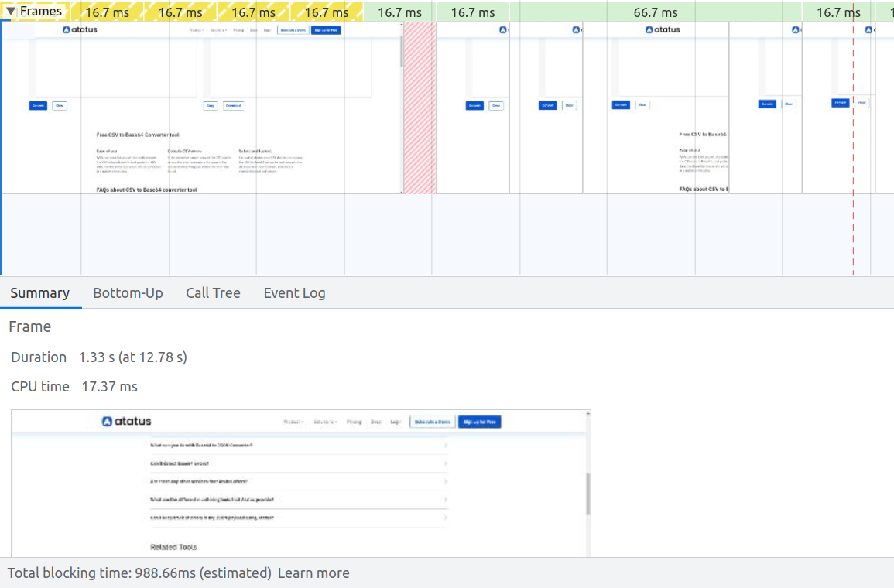Select the 66.7 ms frame thumbnail in the filmstrip
Image resolution: width=894 pixels, height=588 pixels.
point(651,108)
